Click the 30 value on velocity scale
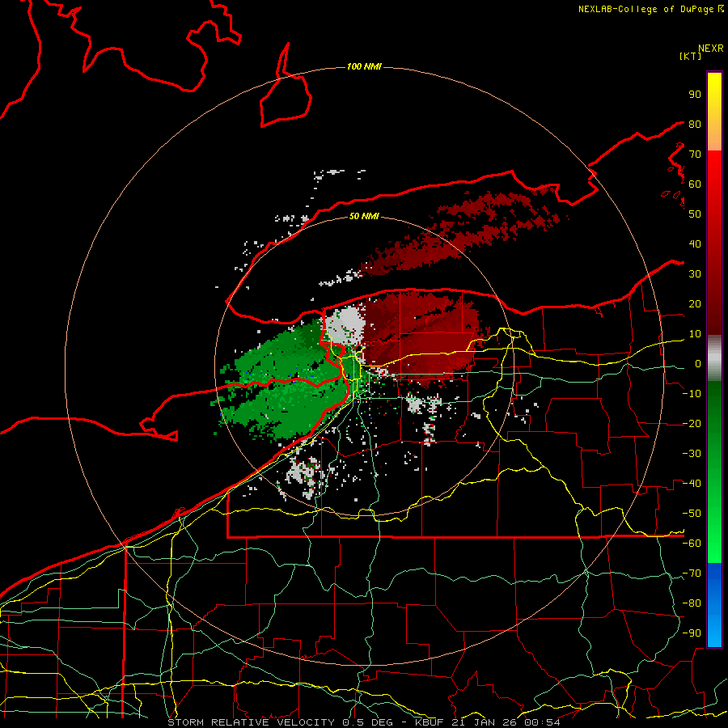This screenshot has height=728, width=728. 695,274
